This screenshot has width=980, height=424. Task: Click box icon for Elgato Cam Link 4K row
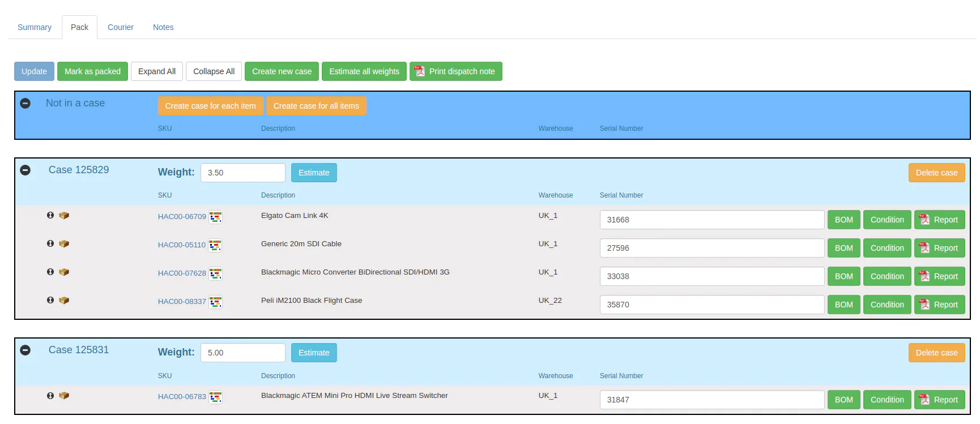64,215
